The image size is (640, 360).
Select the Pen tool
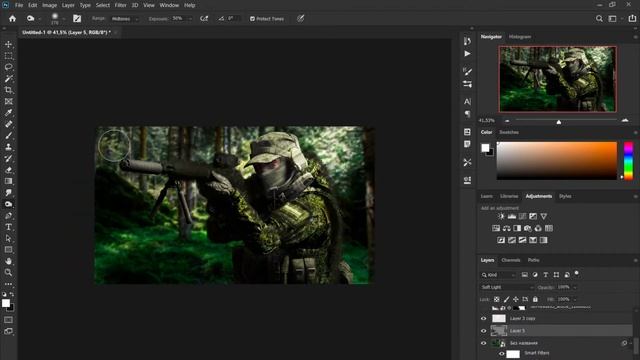click(8, 216)
